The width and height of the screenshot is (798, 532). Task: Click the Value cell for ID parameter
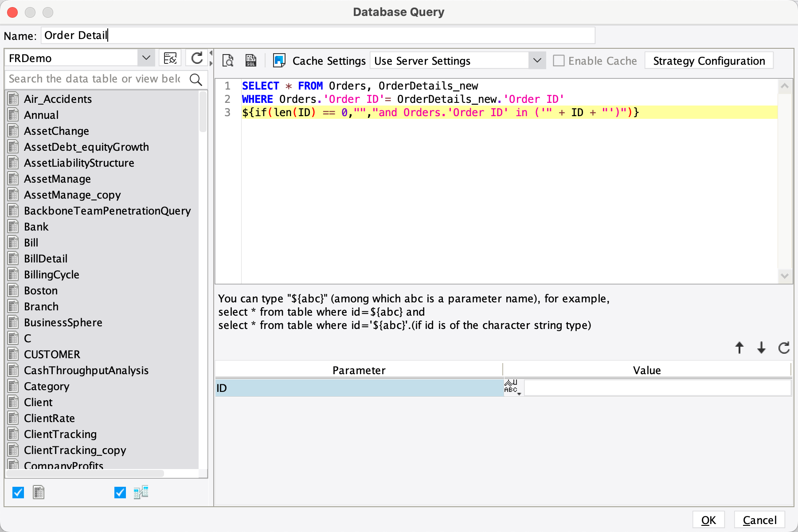point(657,388)
